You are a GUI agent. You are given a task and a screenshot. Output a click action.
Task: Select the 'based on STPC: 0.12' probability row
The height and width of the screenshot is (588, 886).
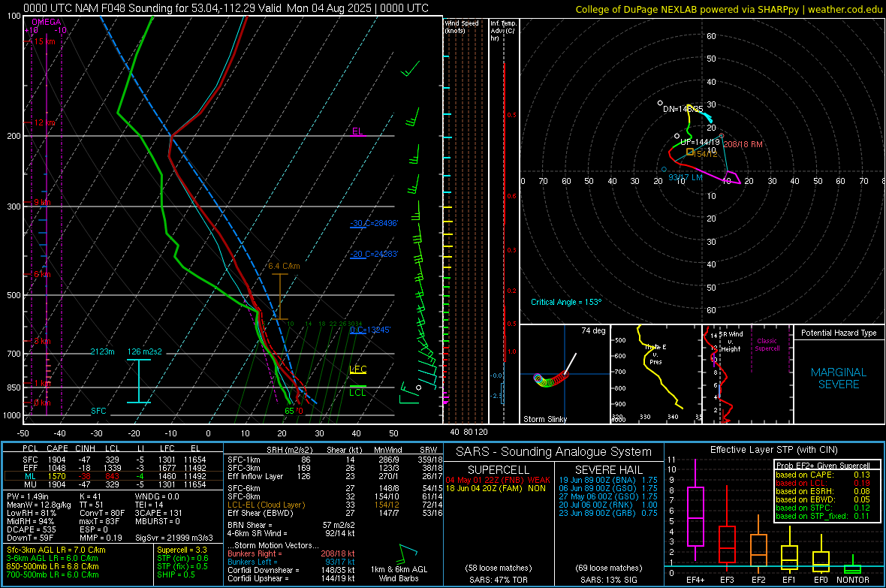pyautogui.click(x=822, y=508)
